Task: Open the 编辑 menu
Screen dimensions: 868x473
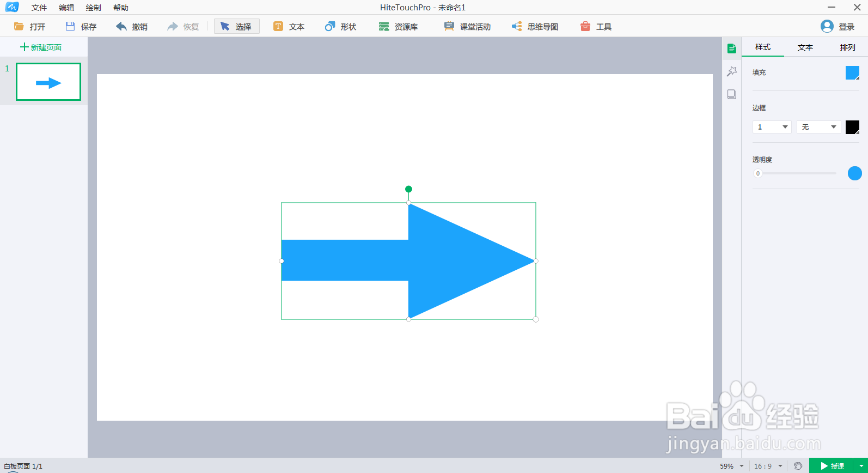Action: [66, 8]
